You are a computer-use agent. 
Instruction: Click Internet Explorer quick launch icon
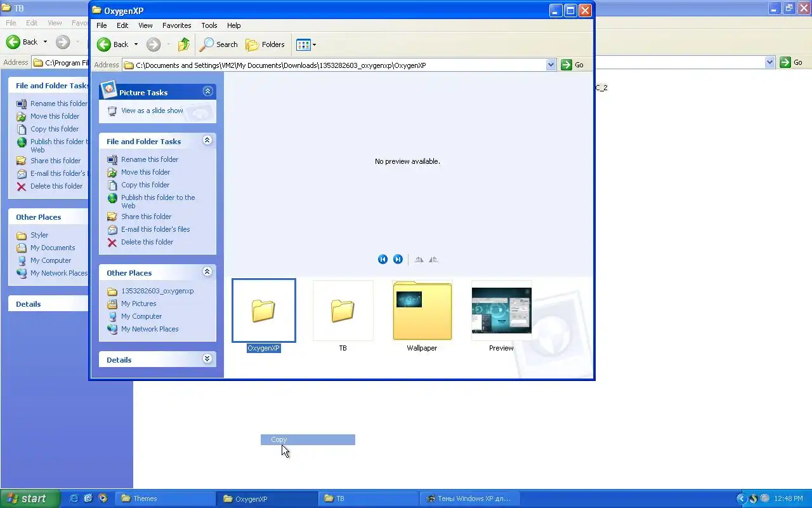(74, 498)
